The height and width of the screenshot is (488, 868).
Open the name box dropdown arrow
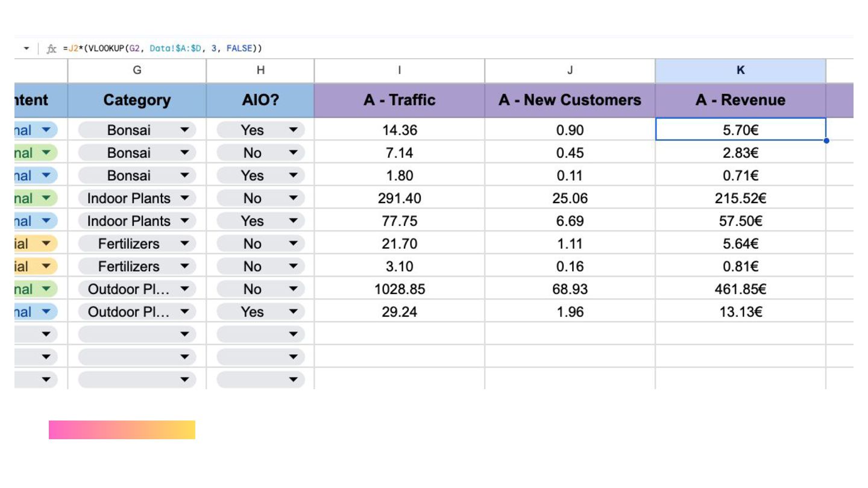pos(27,48)
